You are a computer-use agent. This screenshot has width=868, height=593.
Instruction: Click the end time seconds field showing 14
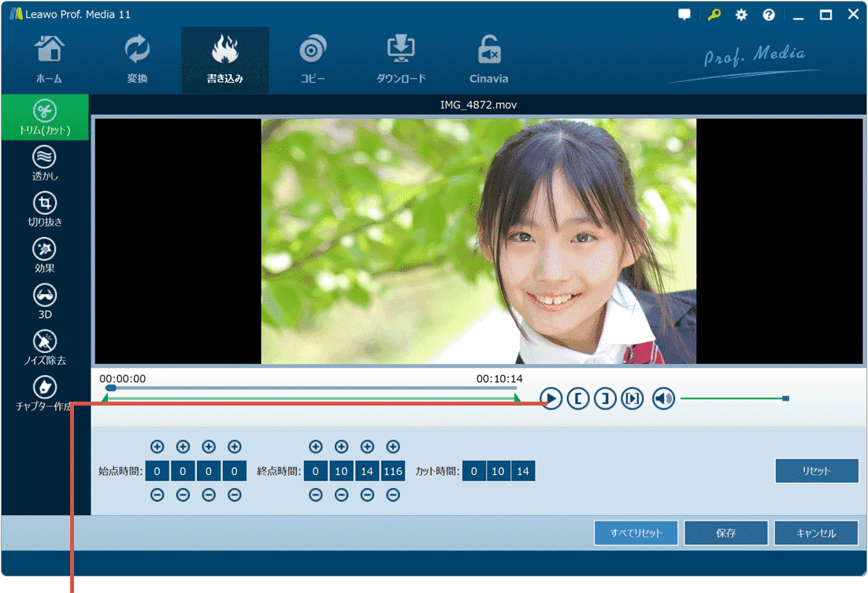click(x=367, y=472)
